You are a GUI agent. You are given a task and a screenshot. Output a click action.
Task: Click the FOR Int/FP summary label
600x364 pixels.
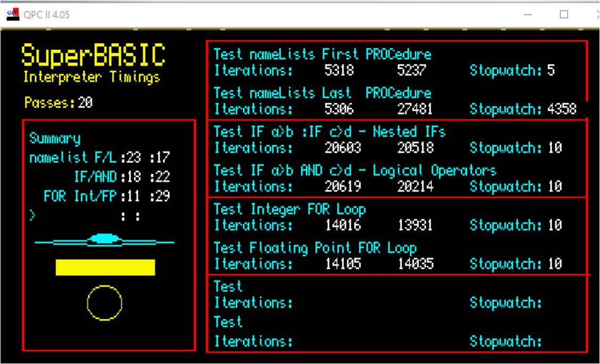80,196
